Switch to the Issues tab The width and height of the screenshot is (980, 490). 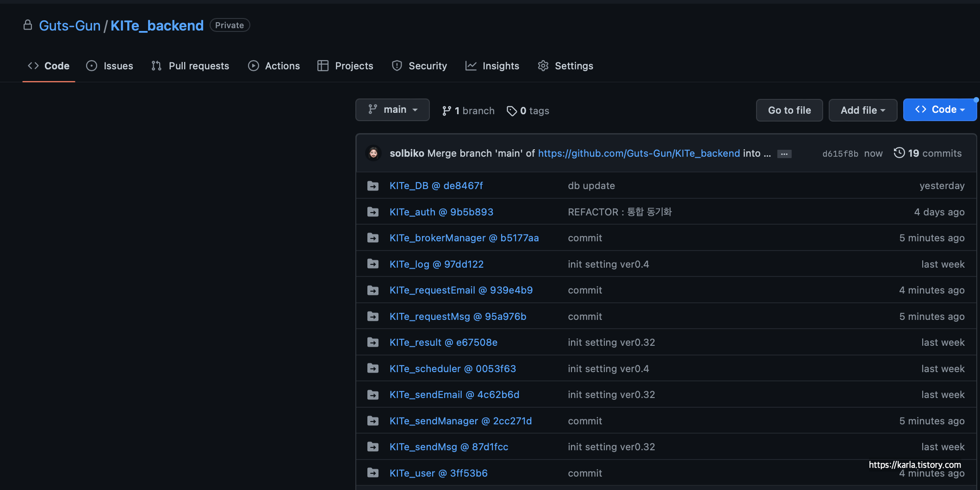click(x=110, y=66)
